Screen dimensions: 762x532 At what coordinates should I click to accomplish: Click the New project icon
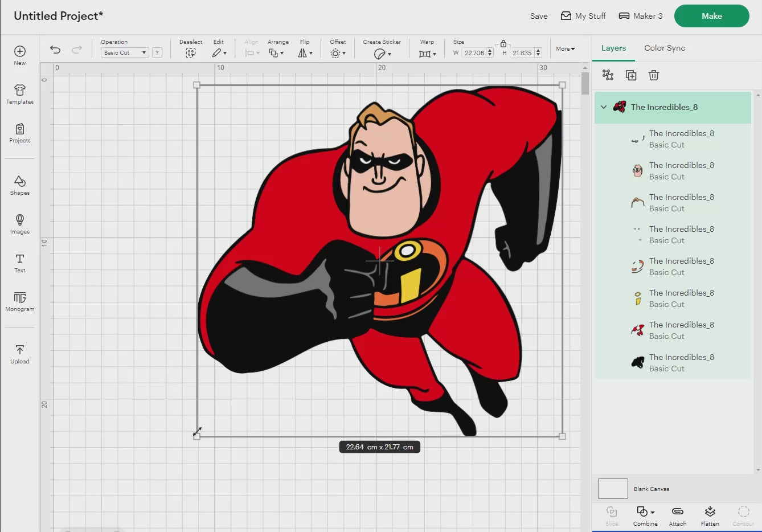pos(20,51)
